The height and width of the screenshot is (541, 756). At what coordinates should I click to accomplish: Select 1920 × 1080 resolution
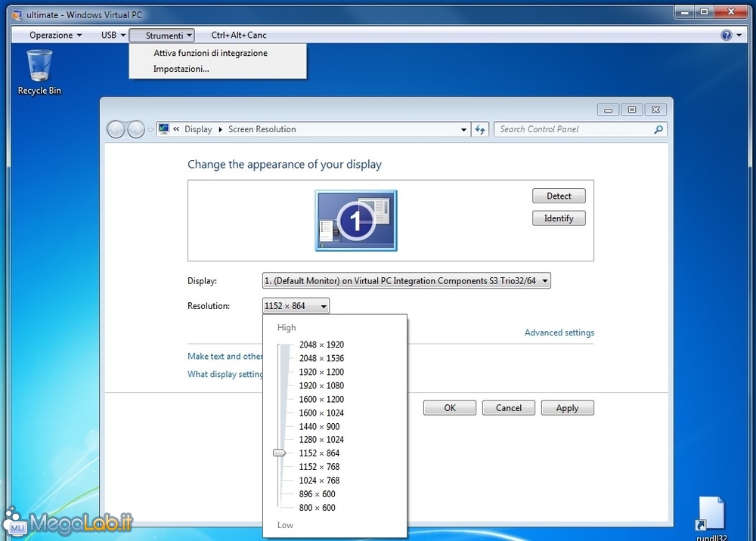point(321,385)
